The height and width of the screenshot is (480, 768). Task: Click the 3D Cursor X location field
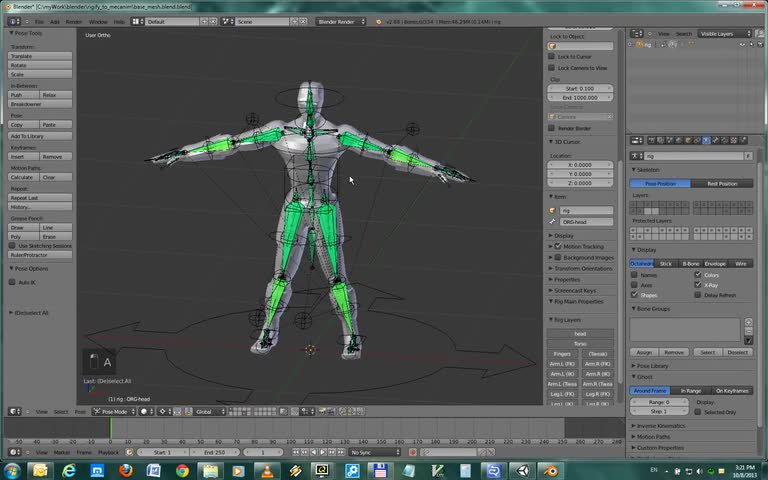click(580, 165)
